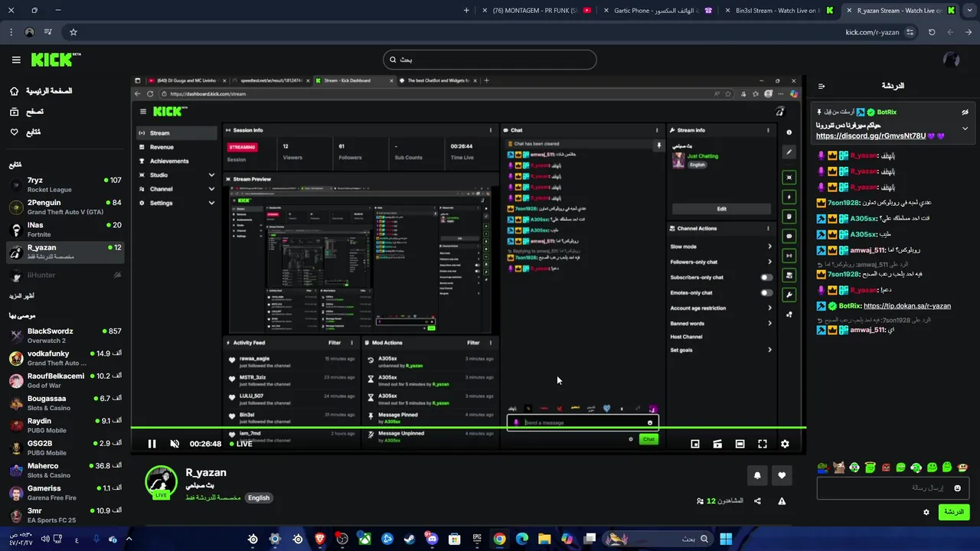
Task: Open the taskbar volume control
Action: (45, 539)
